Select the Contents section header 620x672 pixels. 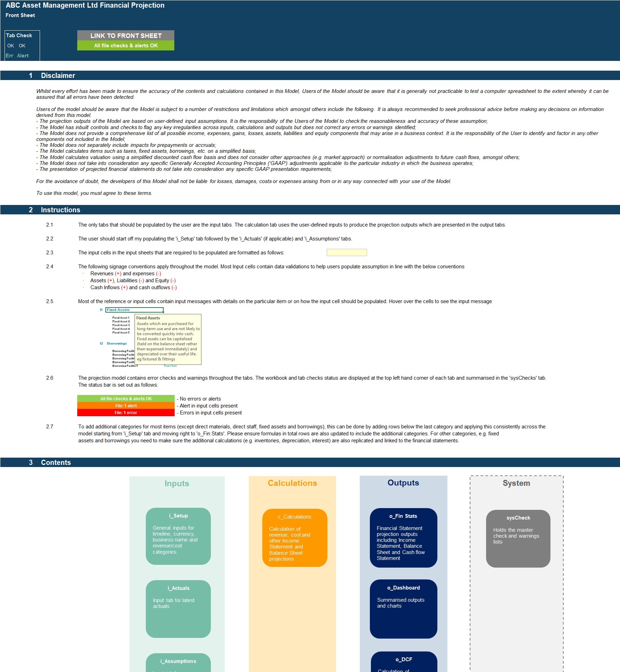310,463
